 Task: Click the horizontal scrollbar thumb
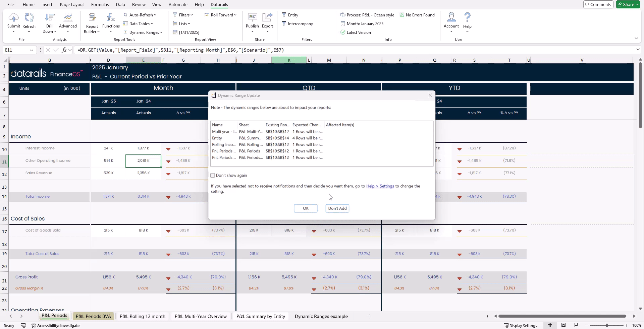click(x=562, y=316)
